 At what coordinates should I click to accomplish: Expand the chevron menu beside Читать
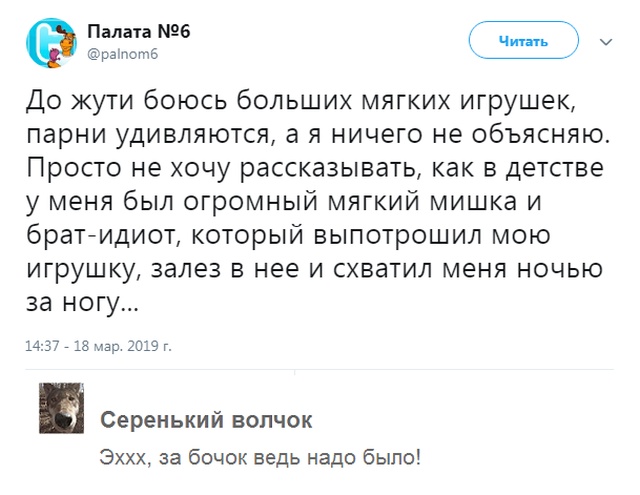(x=606, y=42)
